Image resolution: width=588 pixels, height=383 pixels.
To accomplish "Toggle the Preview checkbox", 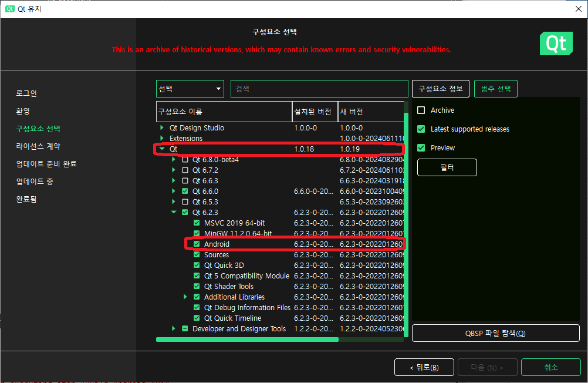I will 421,147.
